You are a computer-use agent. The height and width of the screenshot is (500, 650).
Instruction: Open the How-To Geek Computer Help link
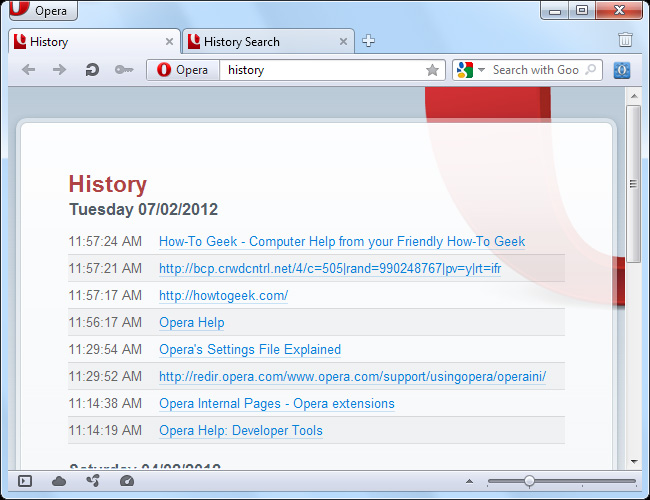click(x=342, y=241)
